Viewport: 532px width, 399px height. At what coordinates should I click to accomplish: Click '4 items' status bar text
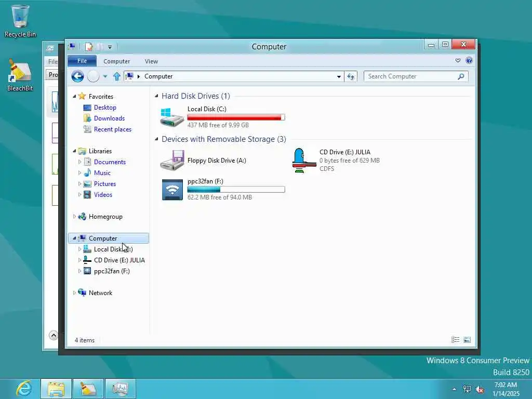[85, 340]
